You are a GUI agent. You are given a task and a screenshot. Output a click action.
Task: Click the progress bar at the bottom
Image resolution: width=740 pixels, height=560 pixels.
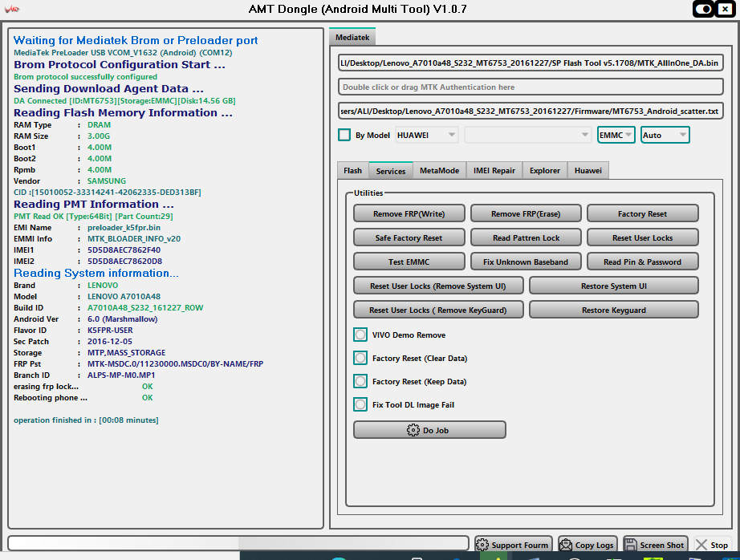[x=238, y=543]
